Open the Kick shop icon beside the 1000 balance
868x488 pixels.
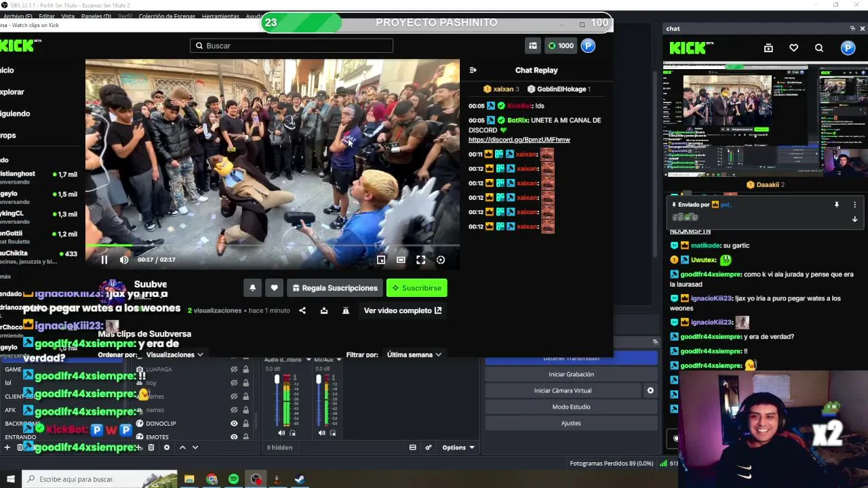533,45
